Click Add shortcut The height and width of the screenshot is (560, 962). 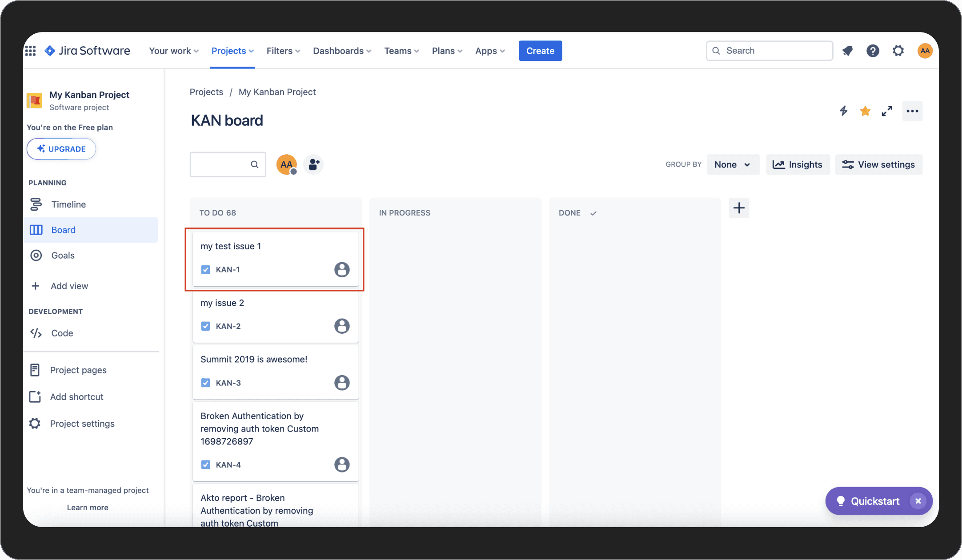click(91, 396)
